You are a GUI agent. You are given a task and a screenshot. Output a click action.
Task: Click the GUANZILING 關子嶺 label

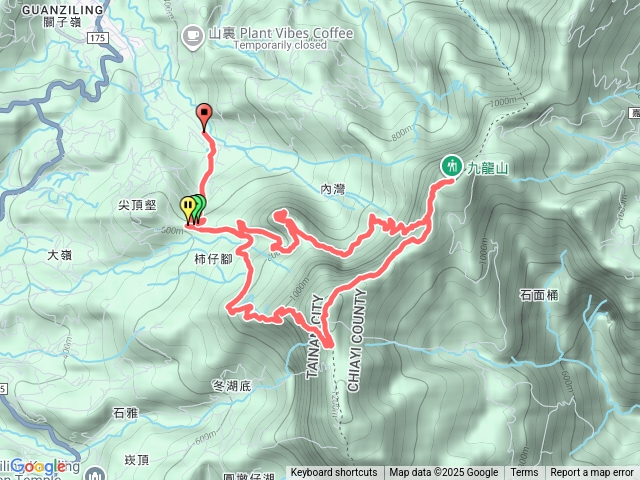(62, 15)
